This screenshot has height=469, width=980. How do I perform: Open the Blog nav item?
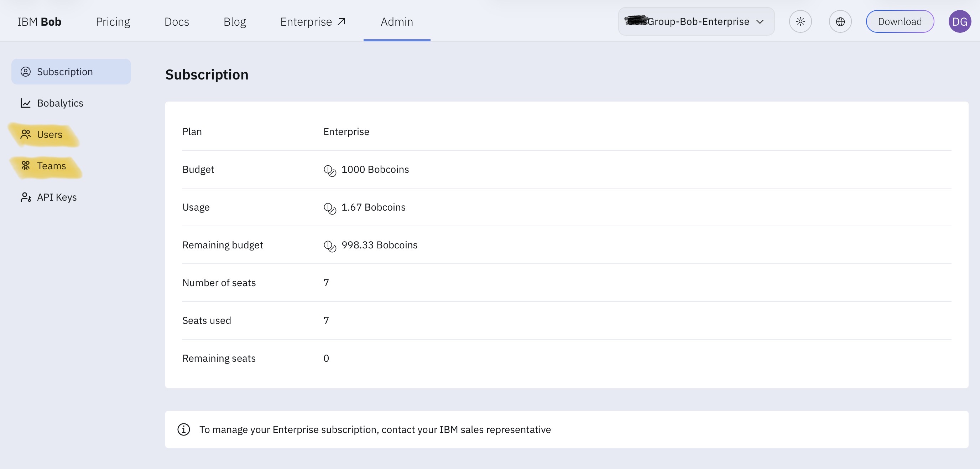coord(235,22)
